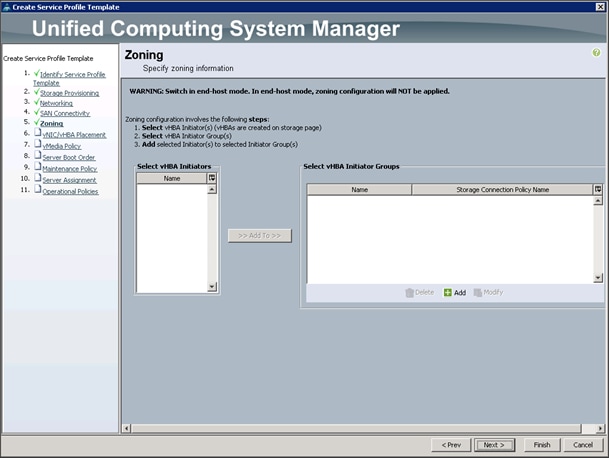
Task: Jump to vMedia Policy step
Action: 62,146
